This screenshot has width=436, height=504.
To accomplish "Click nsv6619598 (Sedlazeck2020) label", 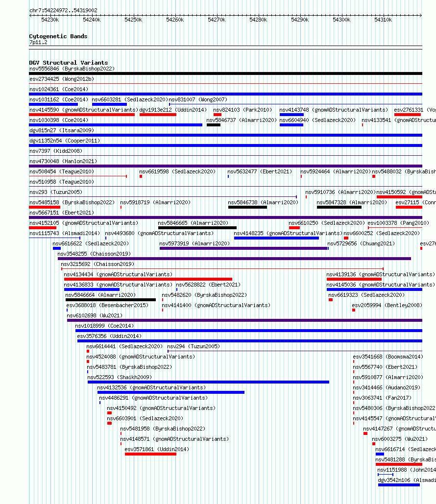I will 177,171.
